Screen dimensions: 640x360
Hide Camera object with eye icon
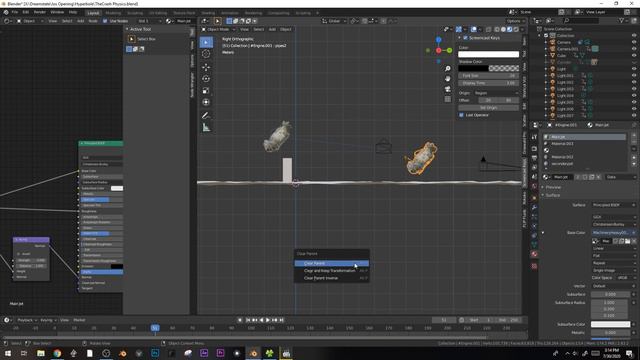[x=634, y=42]
